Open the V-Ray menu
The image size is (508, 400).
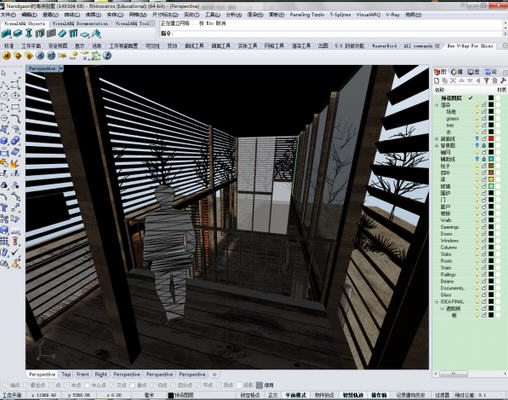[x=392, y=15]
